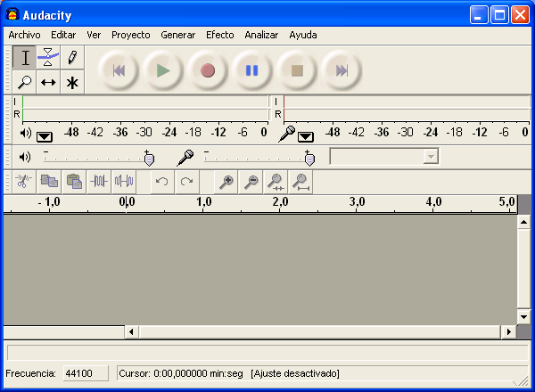Toggle the blue Pause button
Viewport: 535px width, 392px height.
(252, 70)
